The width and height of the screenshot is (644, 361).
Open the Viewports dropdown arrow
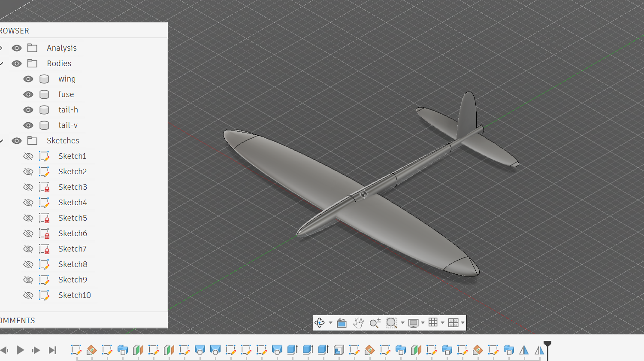tap(463, 323)
